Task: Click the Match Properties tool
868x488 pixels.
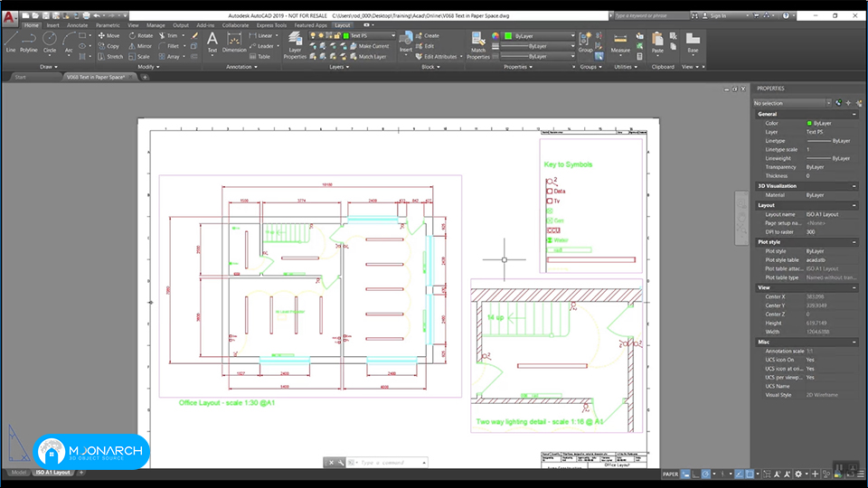Action: [478, 45]
